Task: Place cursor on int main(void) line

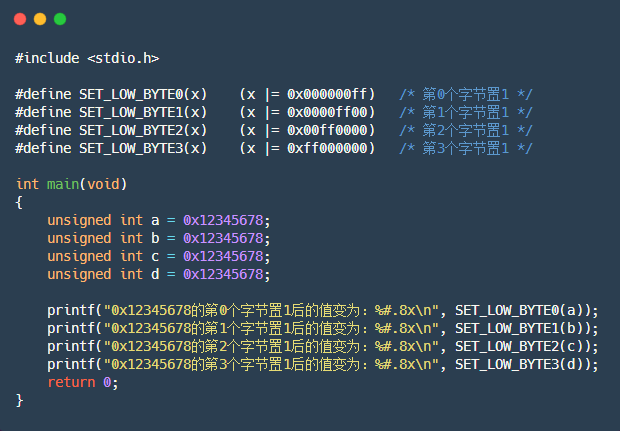Action: pos(71,184)
